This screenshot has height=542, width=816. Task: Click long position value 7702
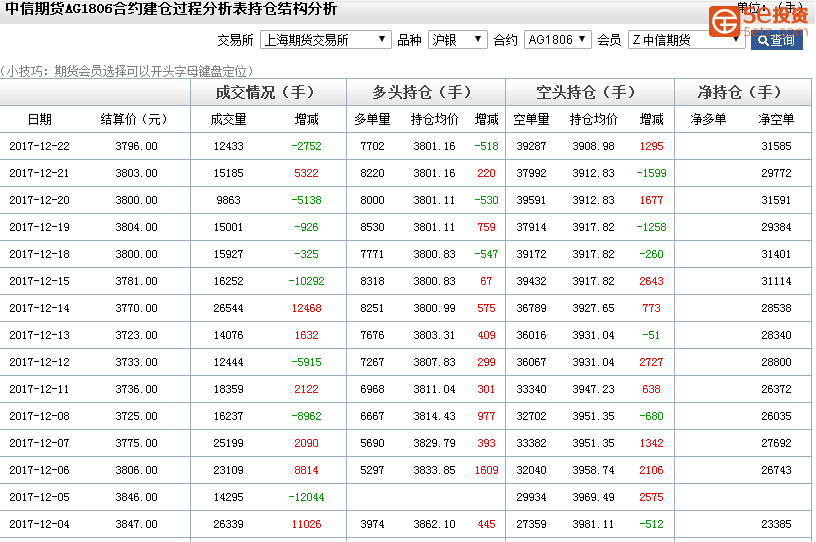pyautogui.click(x=372, y=146)
